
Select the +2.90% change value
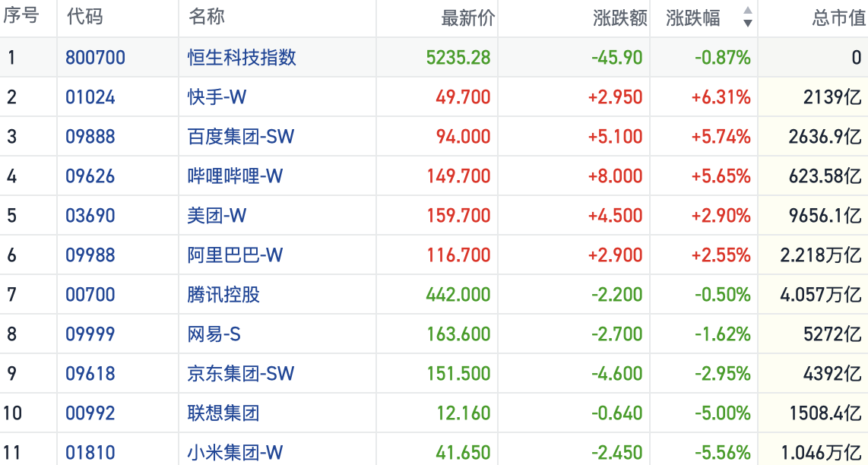click(x=721, y=215)
